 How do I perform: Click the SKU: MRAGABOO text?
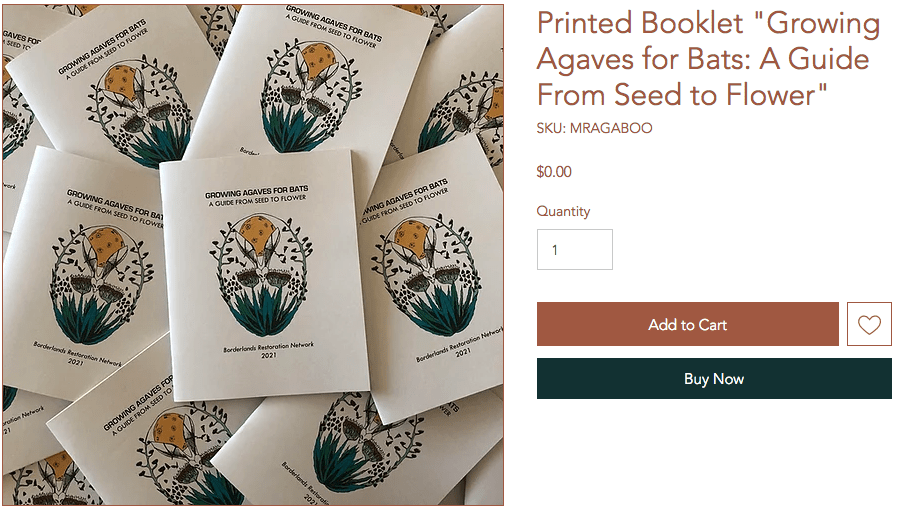pyautogui.click(x=594, y=128)
